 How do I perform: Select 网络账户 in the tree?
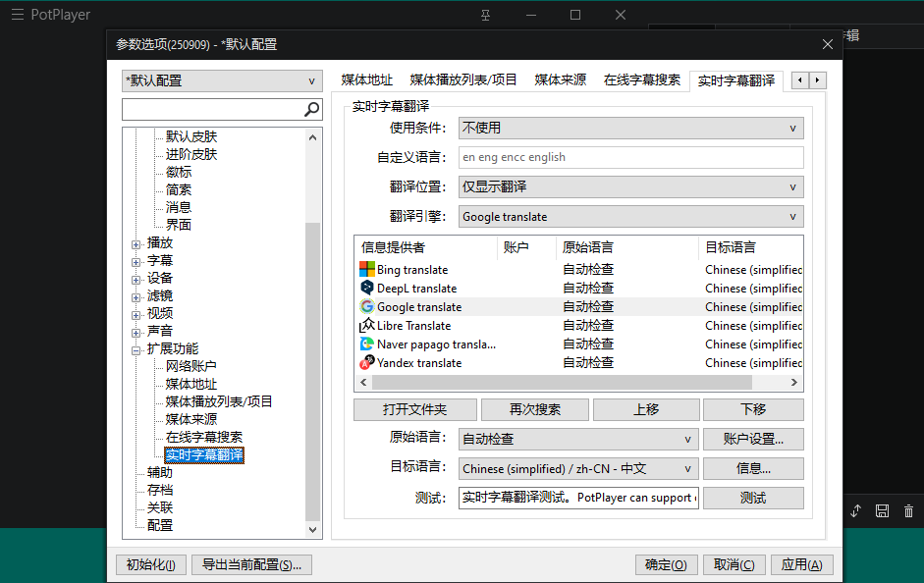coord(190,366)
